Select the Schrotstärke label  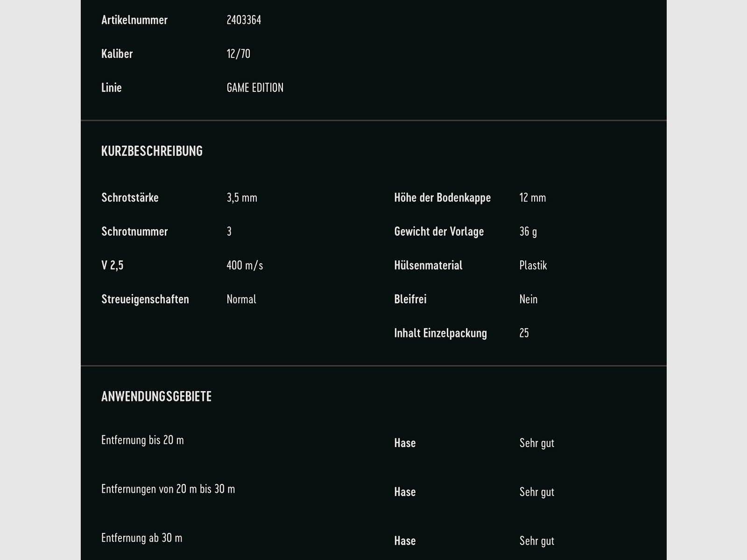[130, 198]
